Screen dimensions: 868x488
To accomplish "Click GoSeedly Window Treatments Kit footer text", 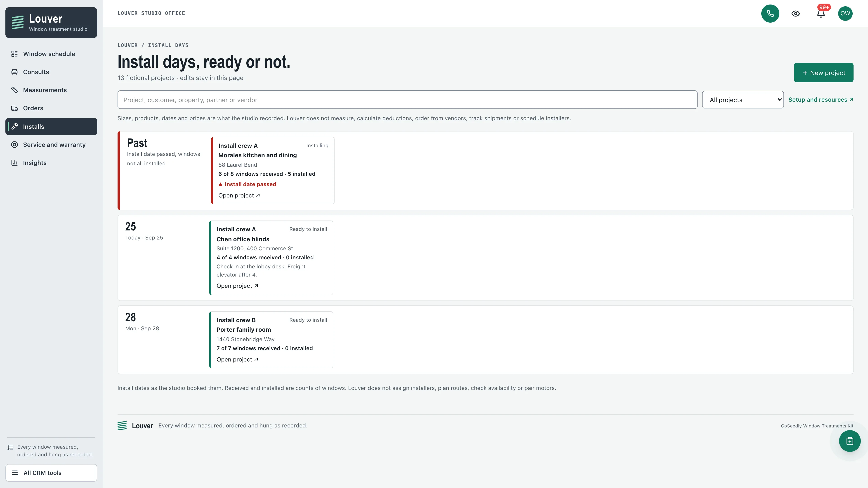I will point(817,426).
